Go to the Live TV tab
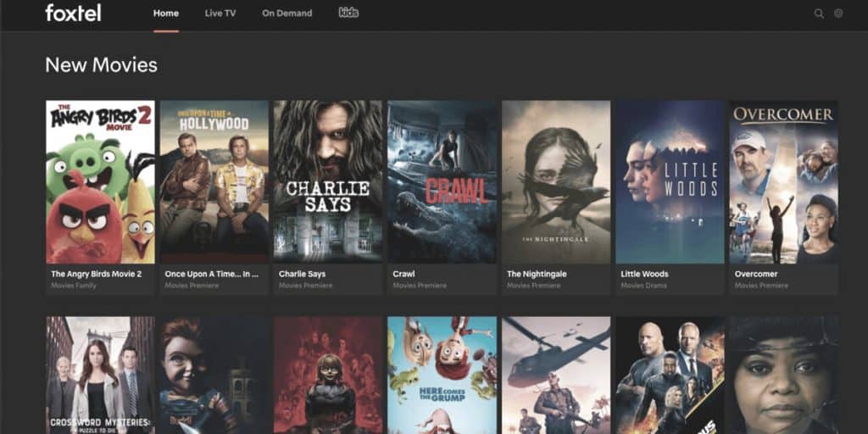 (x=220, y=14)
